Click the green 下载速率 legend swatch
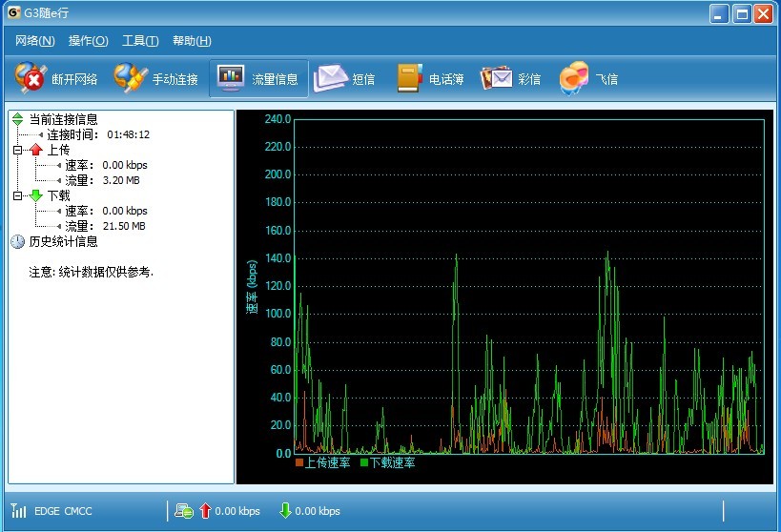 (364, 462)
